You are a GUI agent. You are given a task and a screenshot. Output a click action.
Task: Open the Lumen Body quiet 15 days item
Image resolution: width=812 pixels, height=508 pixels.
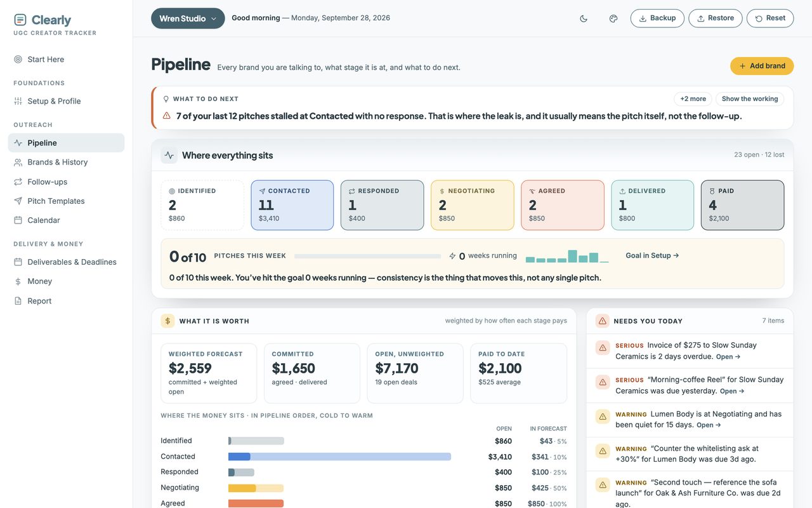pyautogui.click(x=690, y=419)
